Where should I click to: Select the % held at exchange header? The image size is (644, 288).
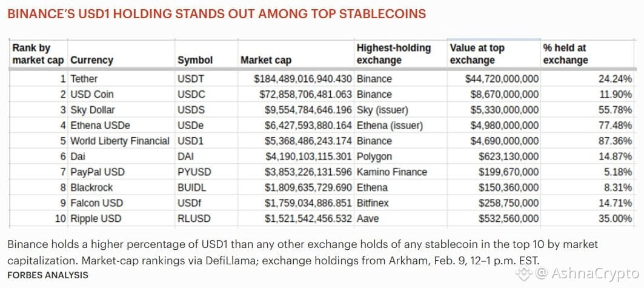(x=566, y=54)
